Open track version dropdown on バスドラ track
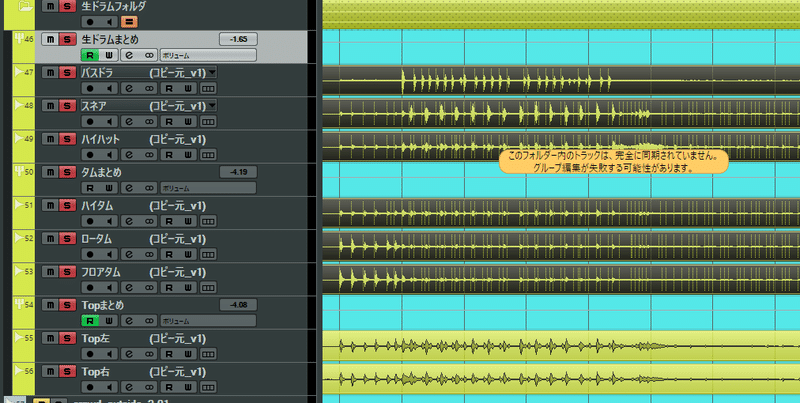This screenshot has width=800, height=403. pos(212,72)
